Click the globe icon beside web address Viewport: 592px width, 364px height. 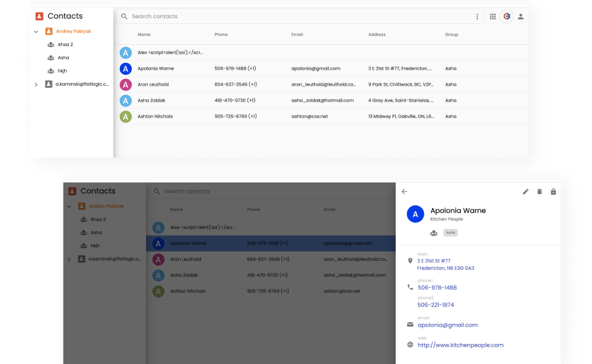pyautogui.click(x=411, y=345)
